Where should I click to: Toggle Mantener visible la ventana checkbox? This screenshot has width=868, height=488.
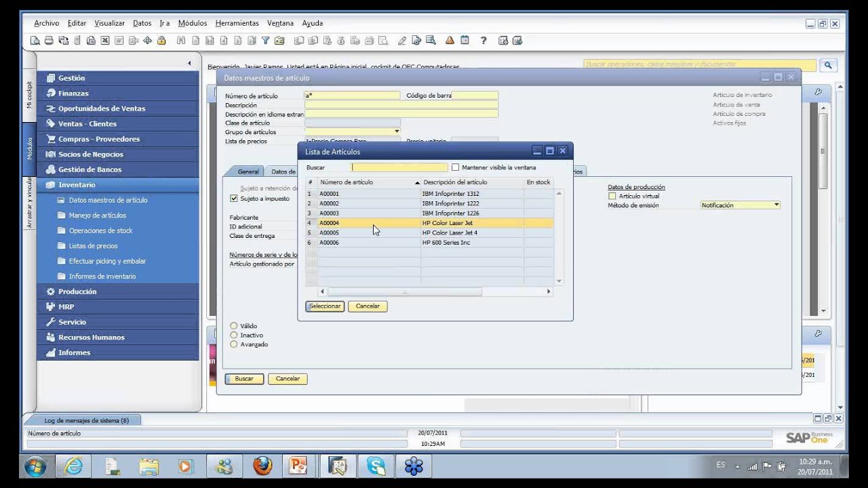coord(455,167)
